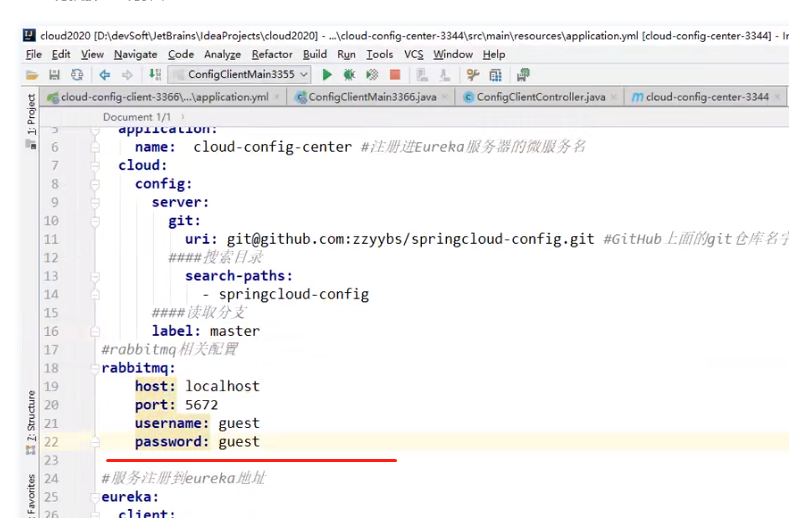Click the 'label: master' line

[x=206, y=331]
